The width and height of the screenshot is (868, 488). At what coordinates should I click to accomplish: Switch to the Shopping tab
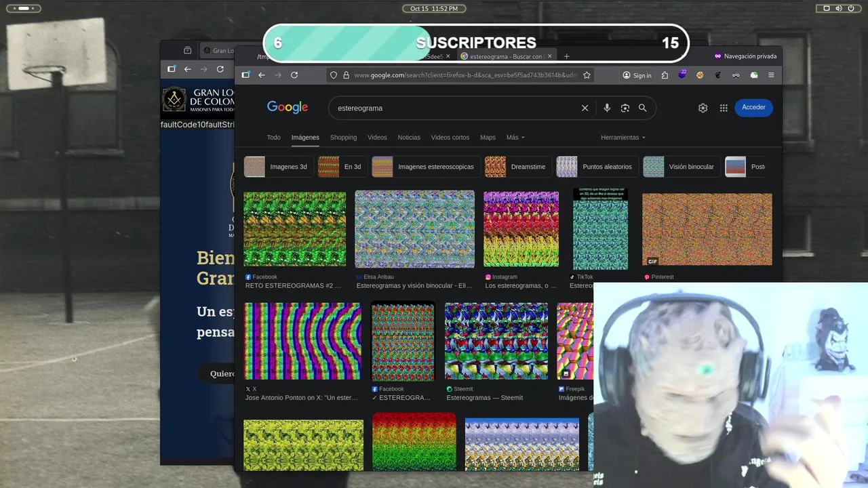[343, 138]
